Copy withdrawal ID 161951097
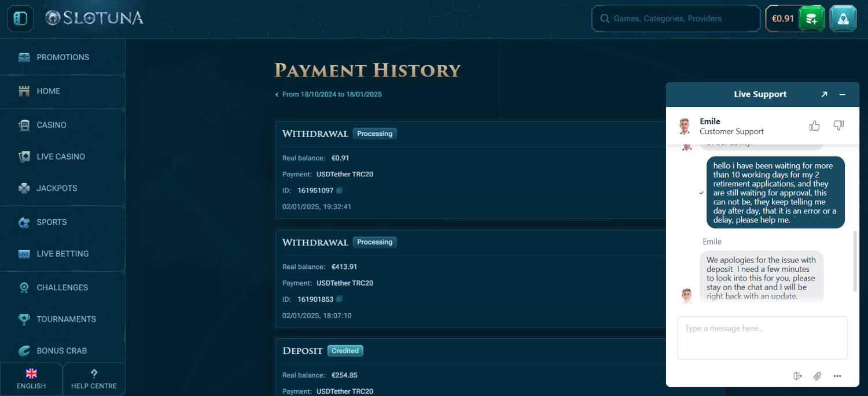The image size is (868, 396). click(x=340, y=190)
